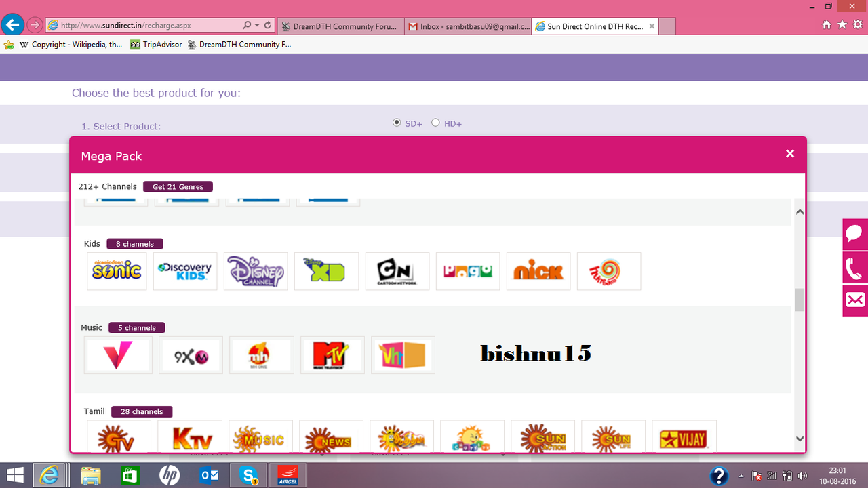This screenshot has width=868, height=488.
Task: Click the Sun Action channel logo
Action: (542, 436)
